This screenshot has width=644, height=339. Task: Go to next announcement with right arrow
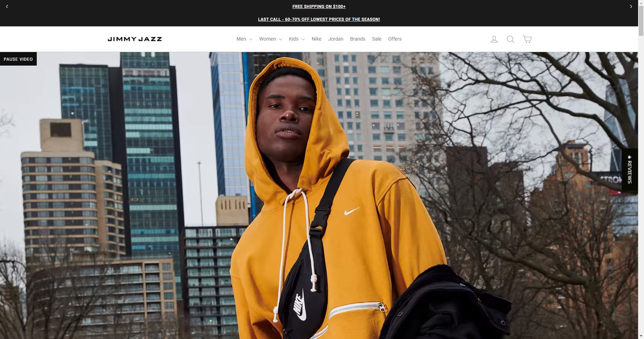(x=631, y=7)
